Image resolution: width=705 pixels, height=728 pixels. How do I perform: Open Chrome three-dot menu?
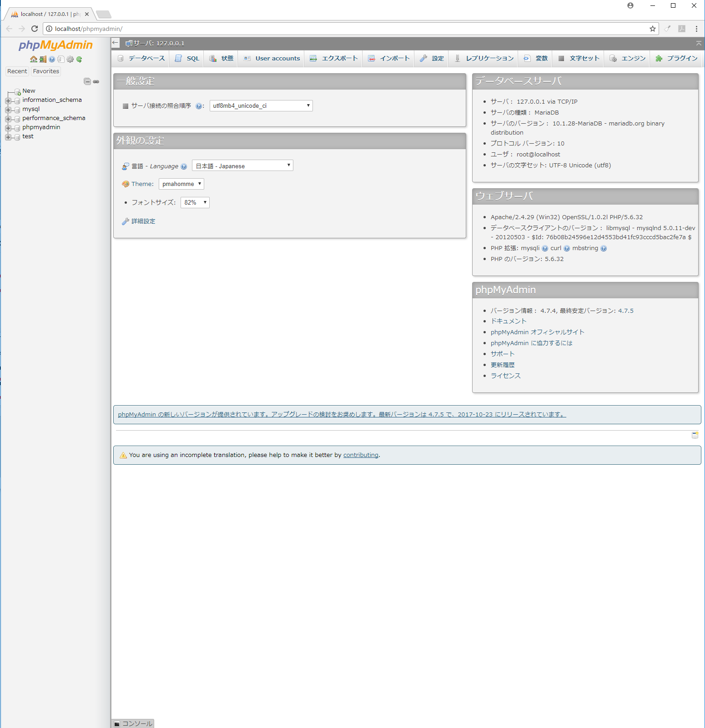(696, 29)
